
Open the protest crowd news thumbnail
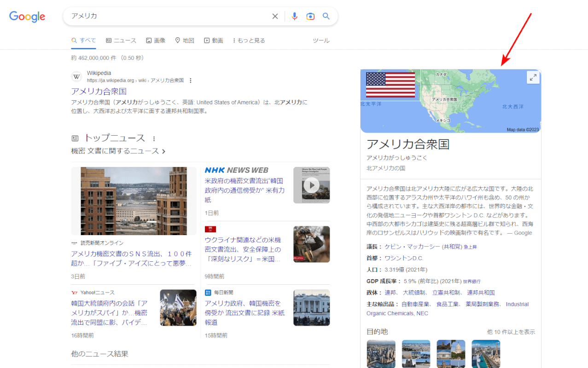point(178,308)
